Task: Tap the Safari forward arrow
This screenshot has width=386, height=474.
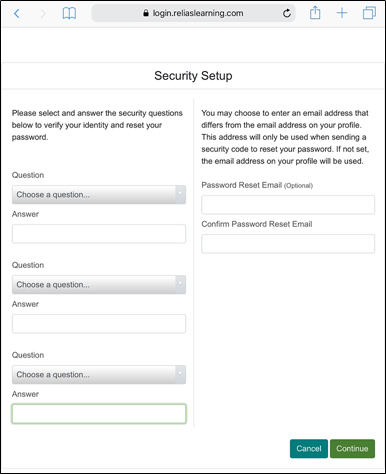Action: coord(43,14)
